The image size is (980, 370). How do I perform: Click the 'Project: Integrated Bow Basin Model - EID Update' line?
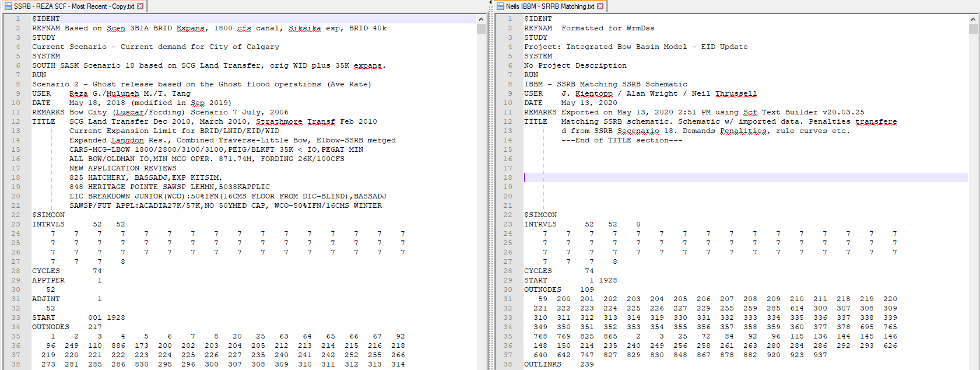(x=636, y=47)
